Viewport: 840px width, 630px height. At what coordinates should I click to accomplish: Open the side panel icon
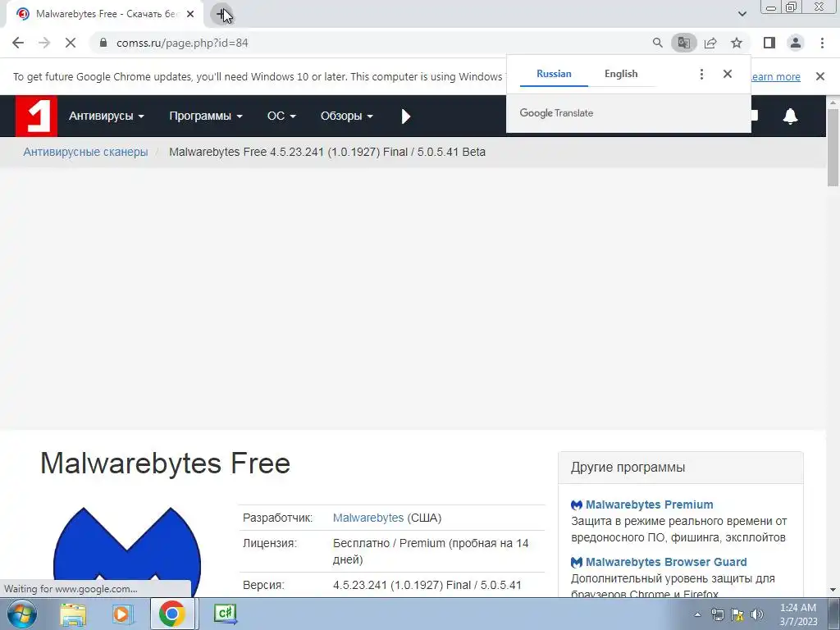point(769,43)
